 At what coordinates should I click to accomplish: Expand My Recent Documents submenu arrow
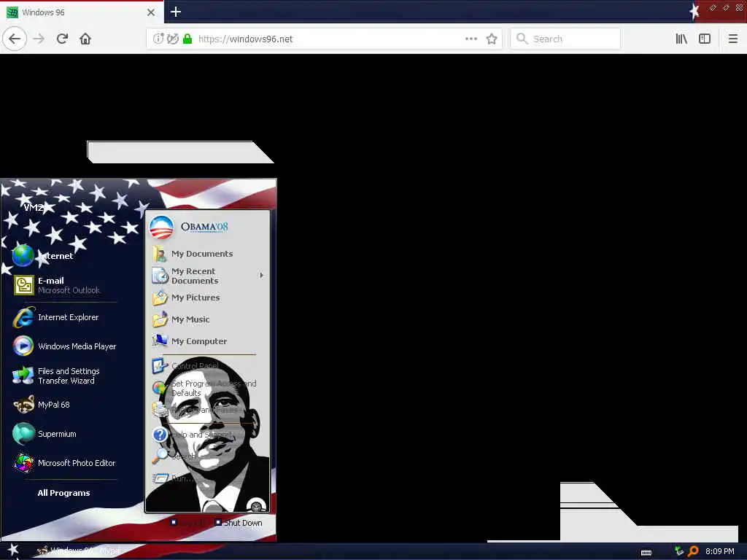[x=262, y=275]
